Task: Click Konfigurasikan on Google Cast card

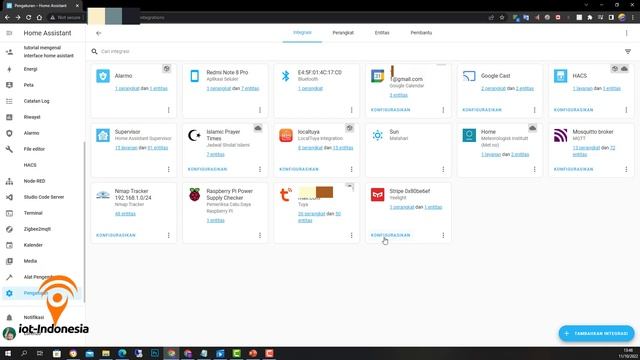Action: click(482, 110)
